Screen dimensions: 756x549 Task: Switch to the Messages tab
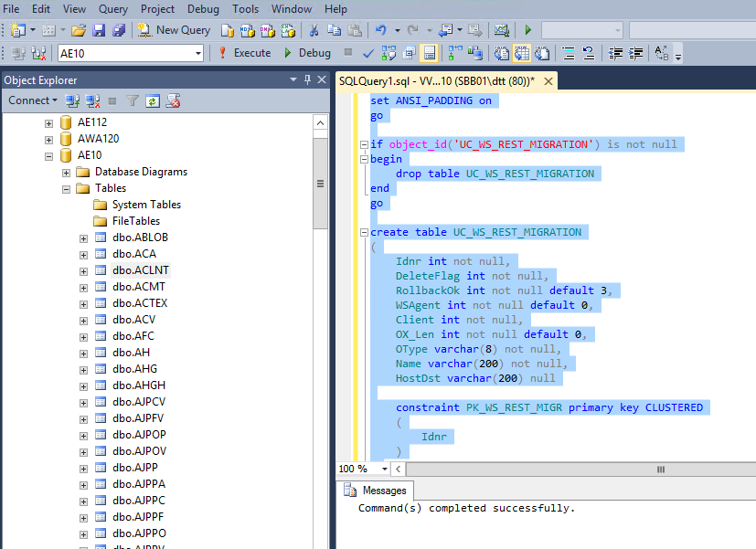point(376,491)
